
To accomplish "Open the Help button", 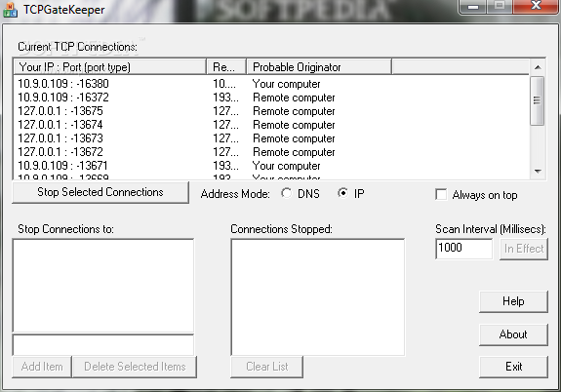I will 513,301.
